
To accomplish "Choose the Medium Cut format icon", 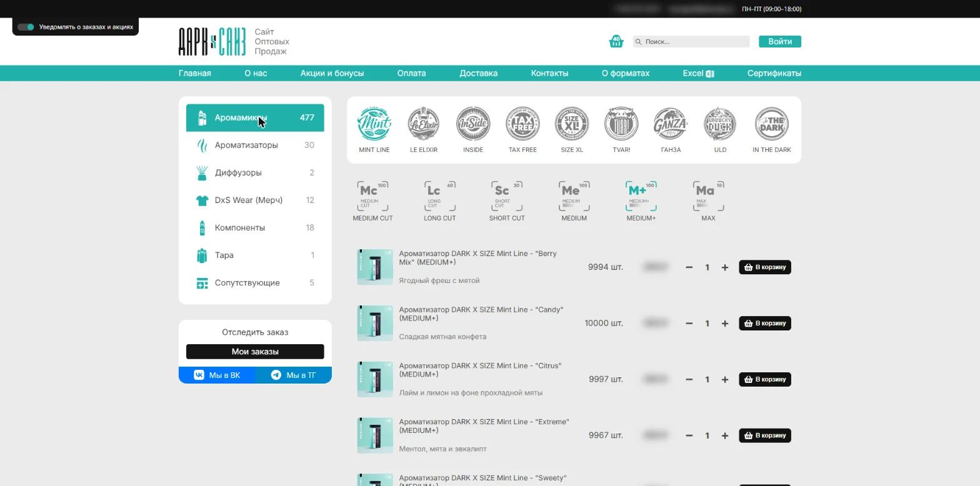I will click(x=372, y=196).
